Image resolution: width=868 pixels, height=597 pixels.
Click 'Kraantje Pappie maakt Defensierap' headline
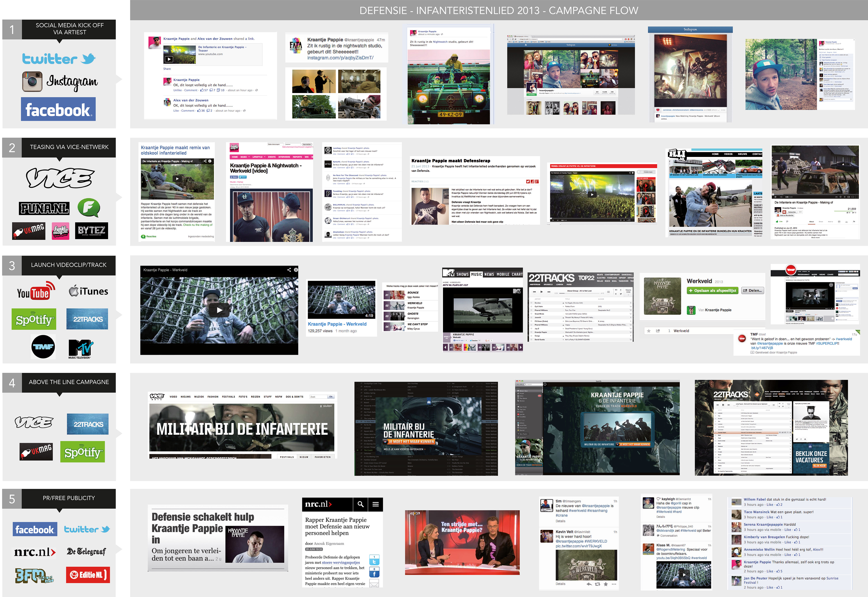[451, 161]
